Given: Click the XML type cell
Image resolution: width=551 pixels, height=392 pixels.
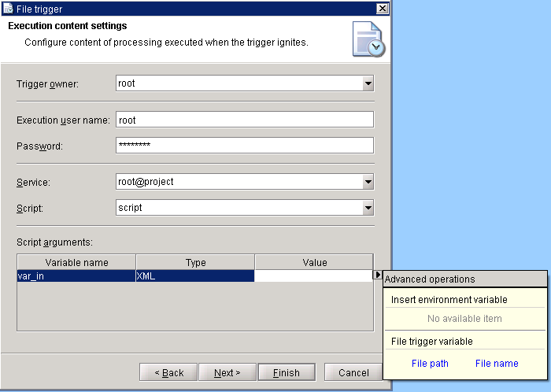Looking at the screenshot, I should click(x=194, y=276).
